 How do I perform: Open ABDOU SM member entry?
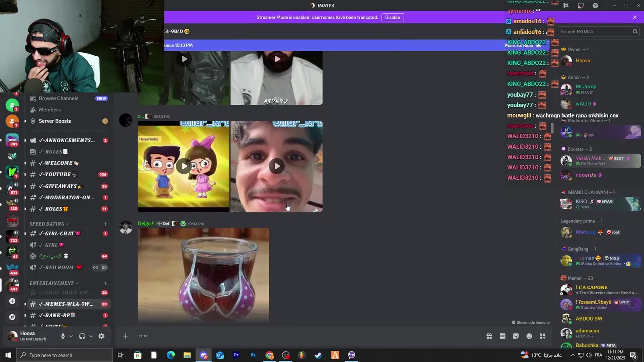coord(601,319)
